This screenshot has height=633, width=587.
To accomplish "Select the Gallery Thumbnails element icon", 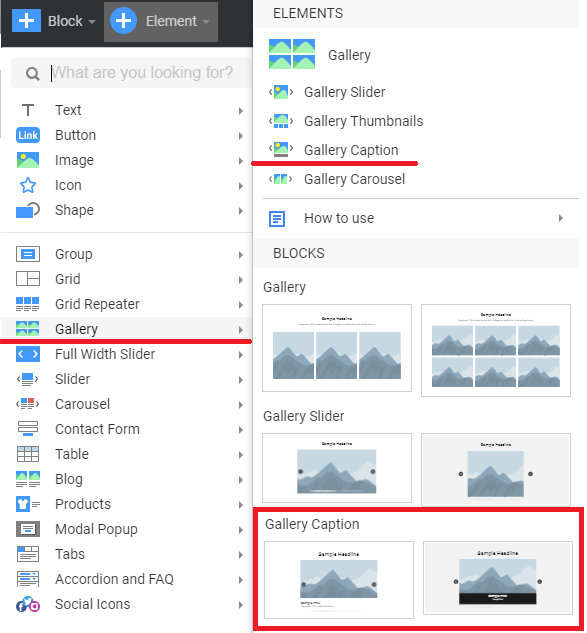I will coord(281,121).
